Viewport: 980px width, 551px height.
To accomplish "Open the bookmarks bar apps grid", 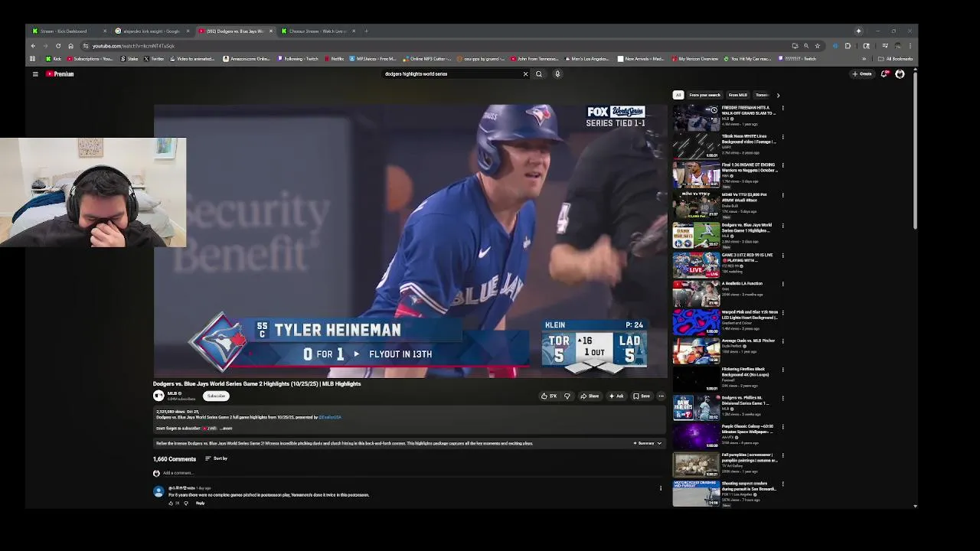I will click(32, 59).
